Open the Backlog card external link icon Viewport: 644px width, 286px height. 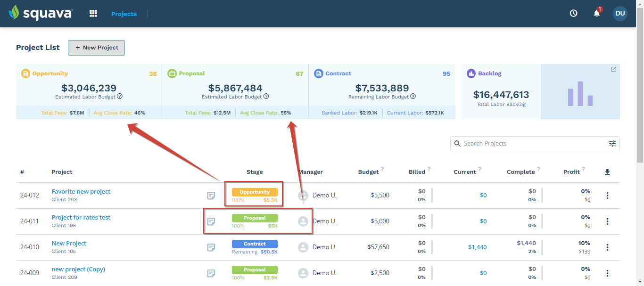[x=613, y=69]
